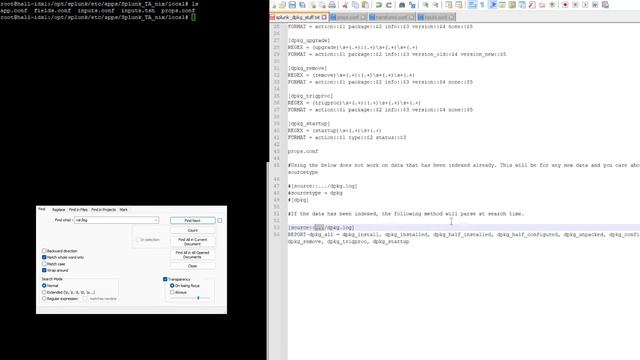
Task: Click the Playback macro icon
Action: click(585, 5)
